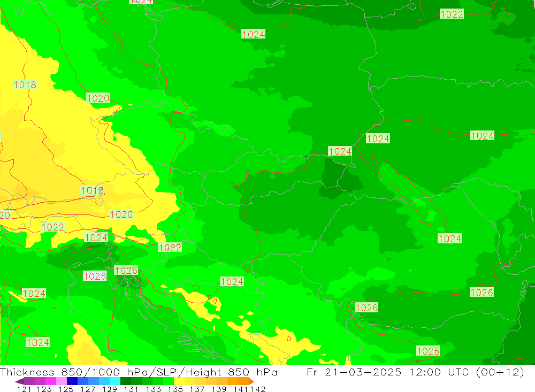
Task: Click the legend value "137"
Action: pyautogui.click(x=197, y=389)
